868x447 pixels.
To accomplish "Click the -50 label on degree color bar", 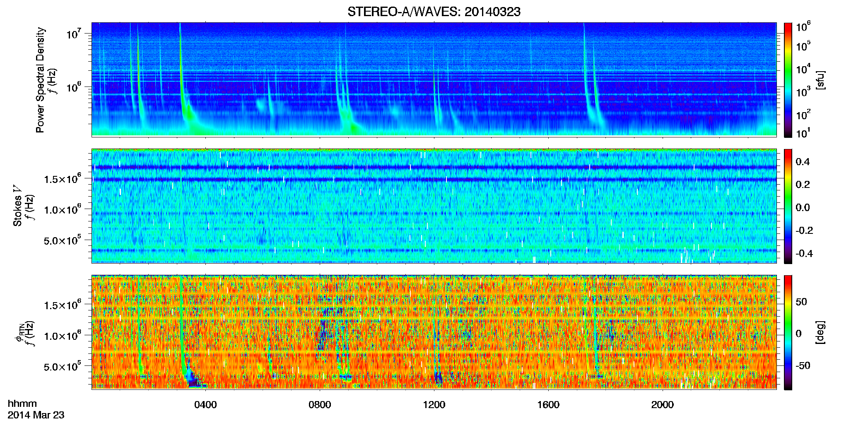I will point(803,365).
